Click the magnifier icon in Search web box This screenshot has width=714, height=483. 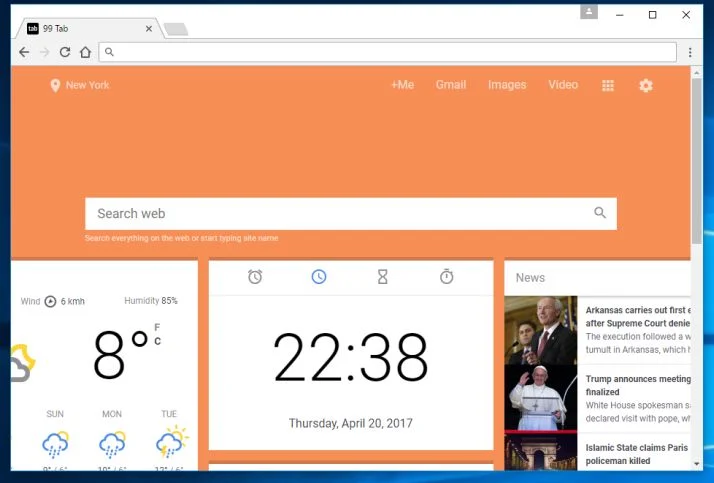(600, 213)
